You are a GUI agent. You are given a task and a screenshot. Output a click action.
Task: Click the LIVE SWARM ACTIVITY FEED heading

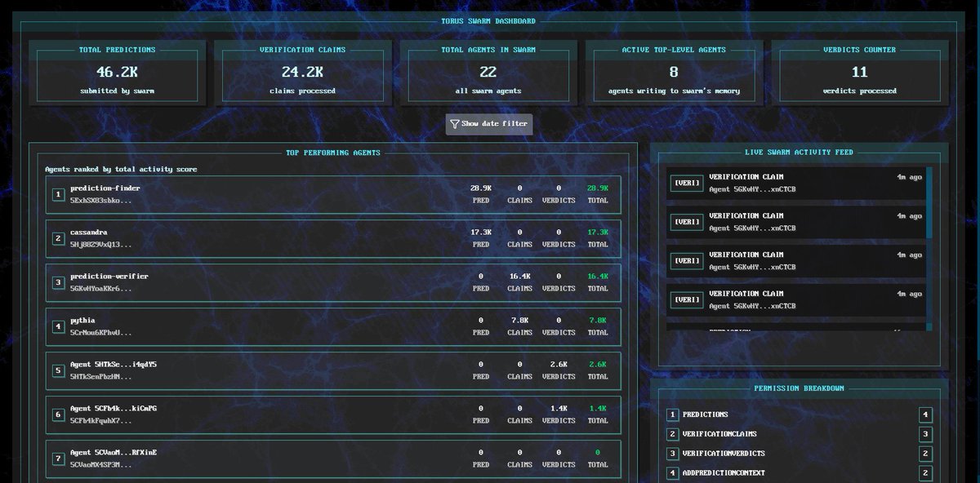[800, 153]
